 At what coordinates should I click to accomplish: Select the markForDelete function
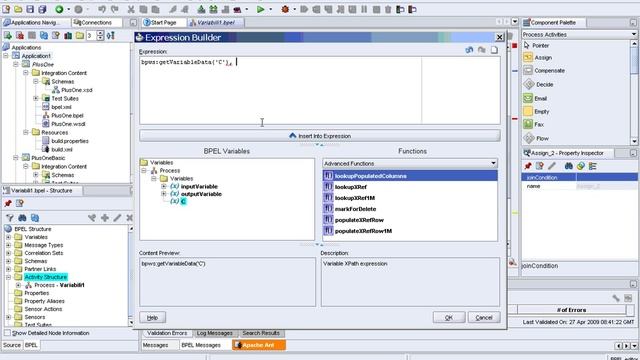(356, 209)
